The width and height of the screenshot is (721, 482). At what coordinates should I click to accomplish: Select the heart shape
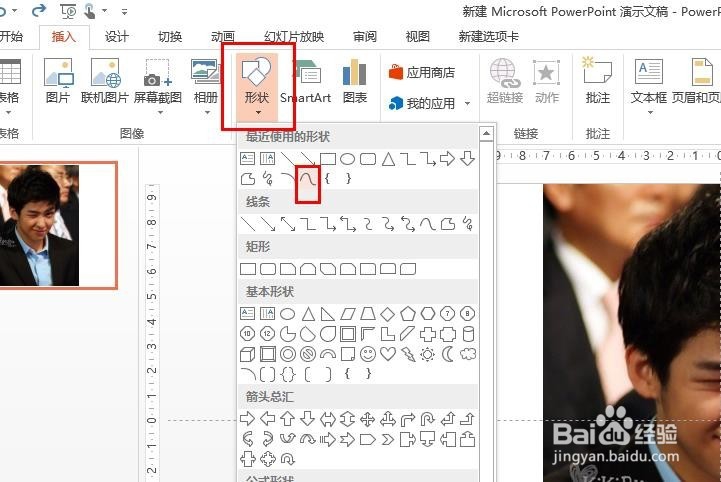click(x=388, y=354)
